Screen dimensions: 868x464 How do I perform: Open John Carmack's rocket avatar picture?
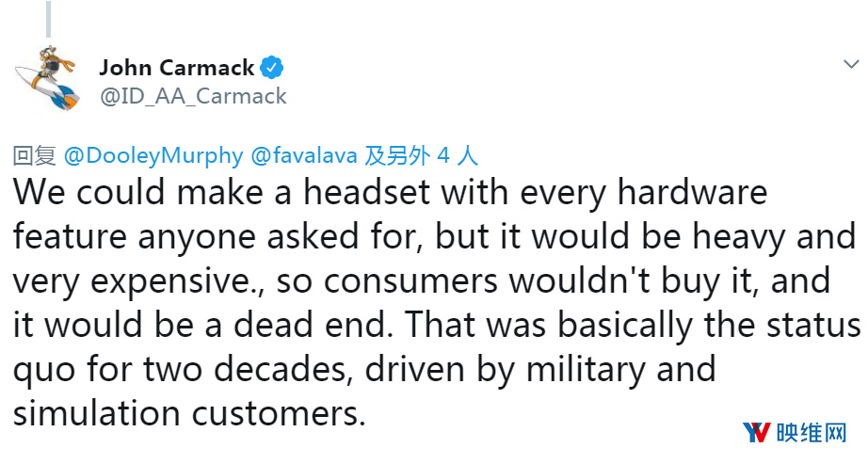tap(46, 78)
